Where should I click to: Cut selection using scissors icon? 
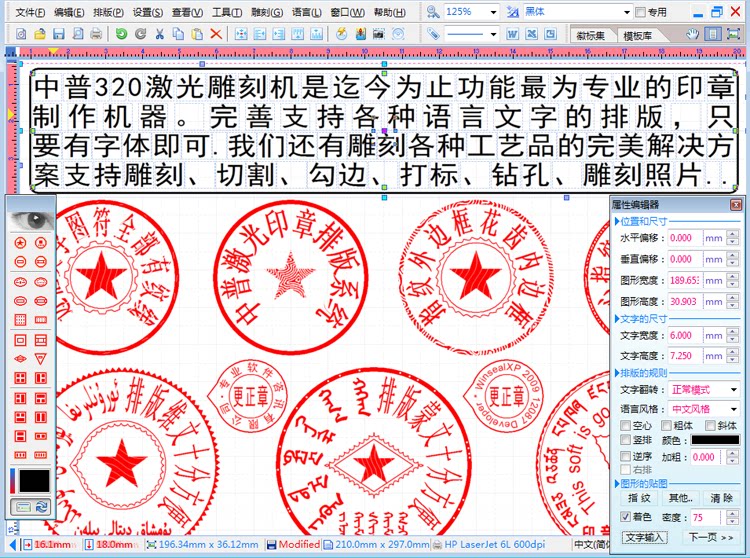pyautogui.click(x=159, y=34)
